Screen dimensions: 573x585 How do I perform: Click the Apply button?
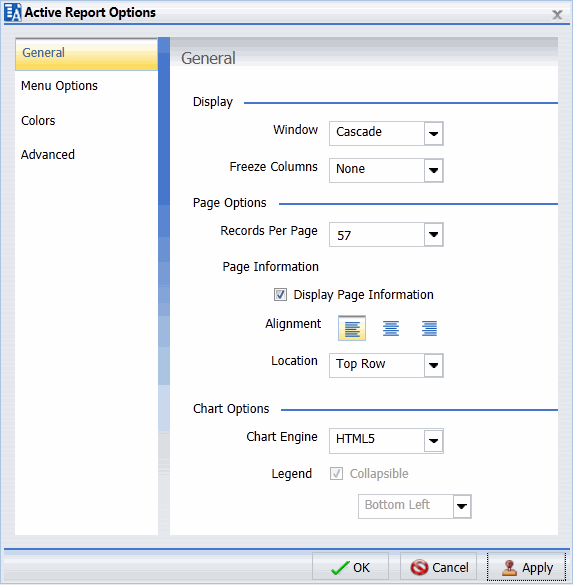point(526,567)
